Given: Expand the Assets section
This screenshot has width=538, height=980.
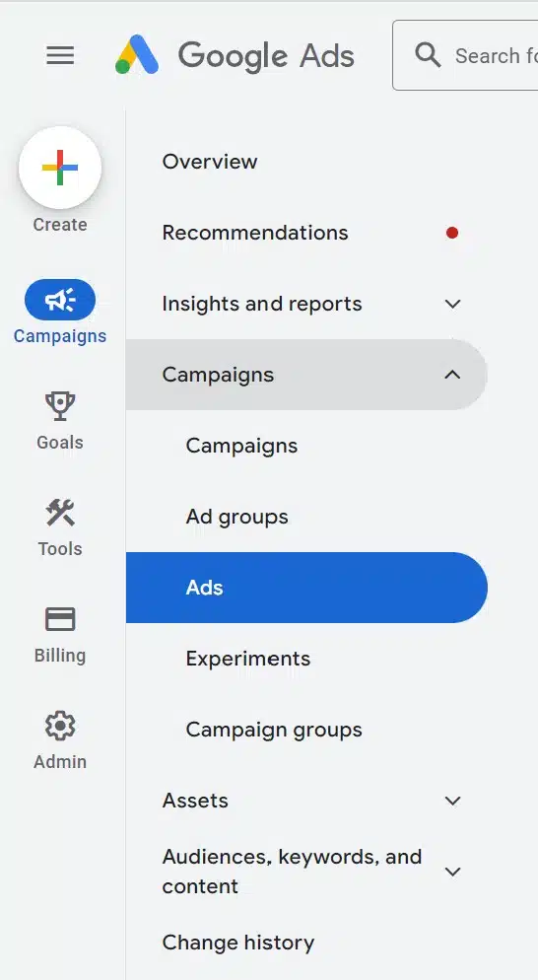Looking at the screenshot, I should coord(452,801).
